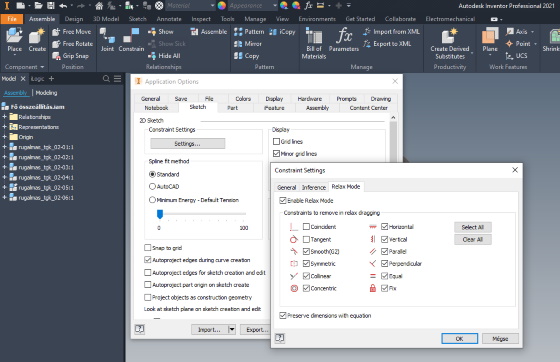Open the fx Parameters tool
Screen dimensions: 560x362
click(344, 40)
